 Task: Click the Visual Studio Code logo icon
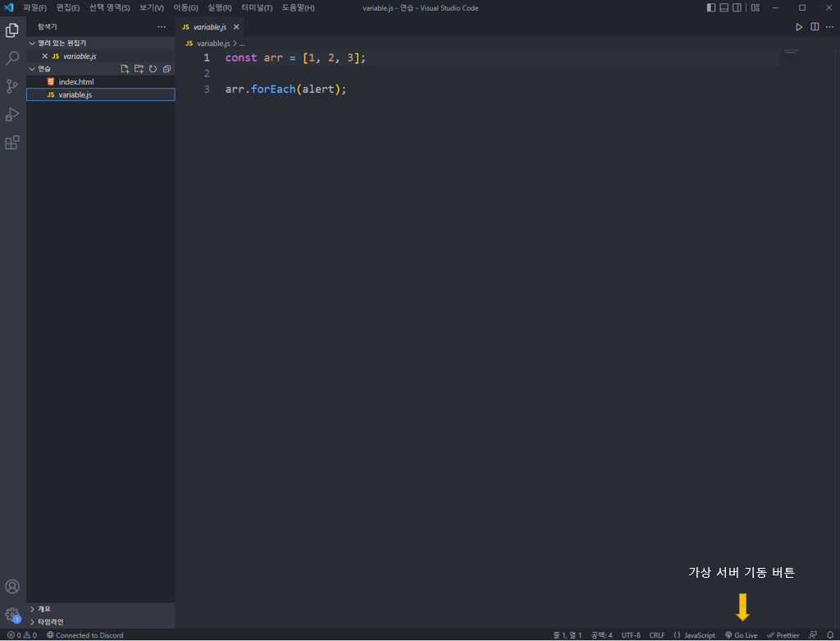9,7
